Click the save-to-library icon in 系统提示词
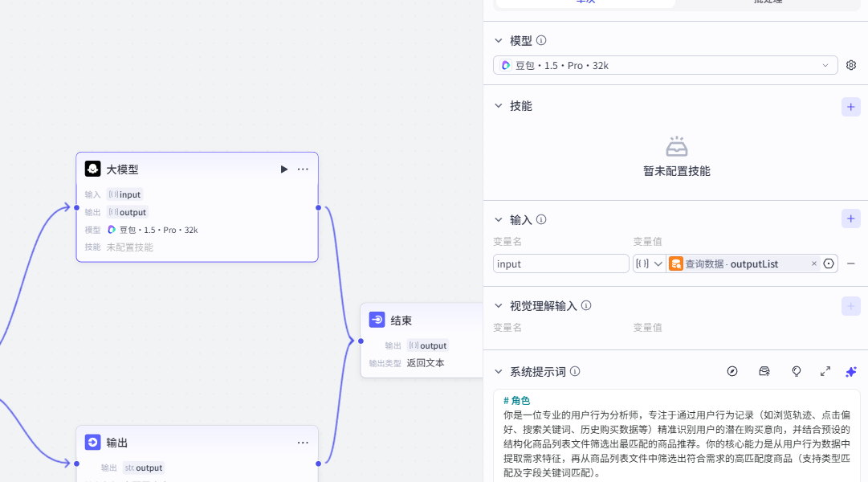868x482 pixels. click(764, 371)
